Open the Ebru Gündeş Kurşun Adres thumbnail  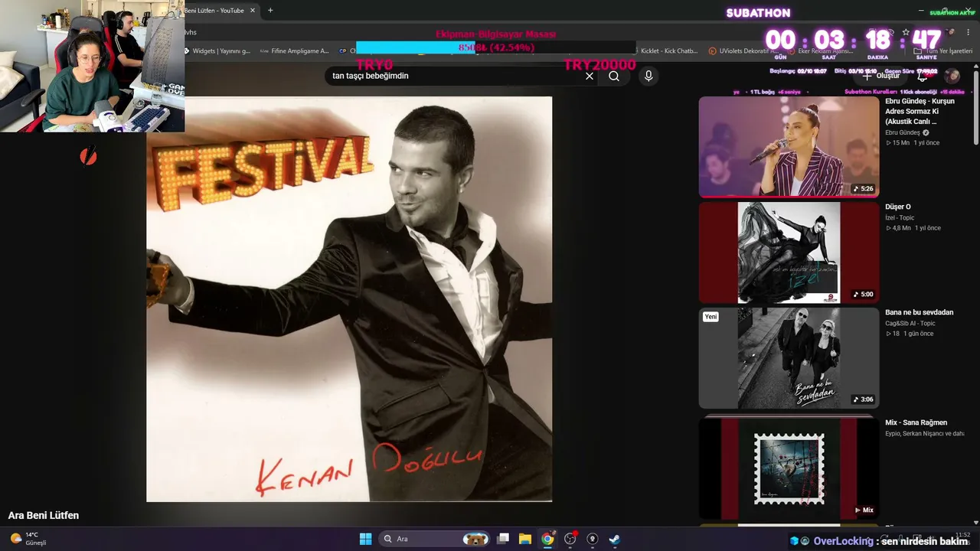pos(789,146)
